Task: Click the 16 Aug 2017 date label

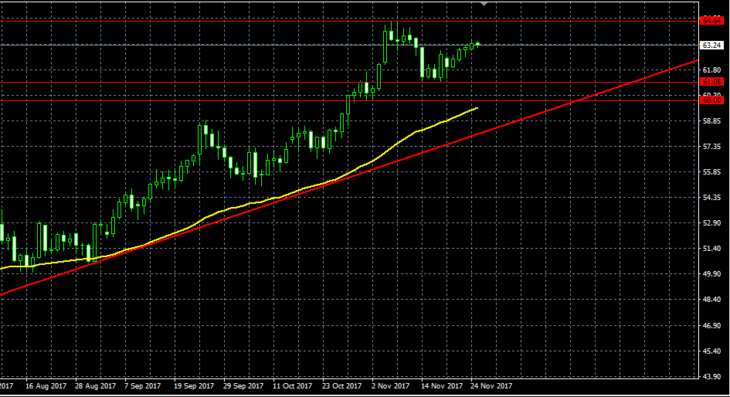Action: pos(46,386)
